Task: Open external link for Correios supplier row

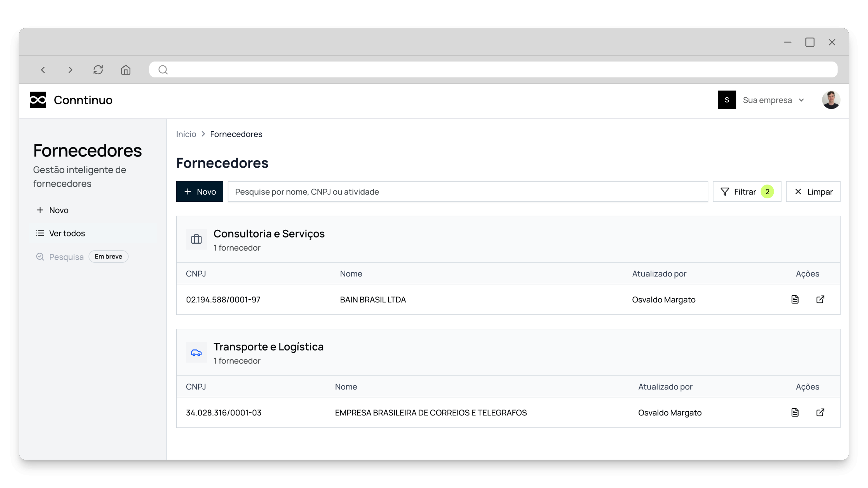Action: [x=820, y=412]
